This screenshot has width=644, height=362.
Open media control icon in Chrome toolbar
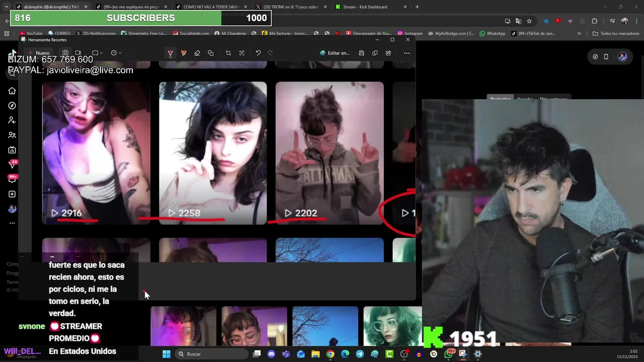click(x=612, y=21)
